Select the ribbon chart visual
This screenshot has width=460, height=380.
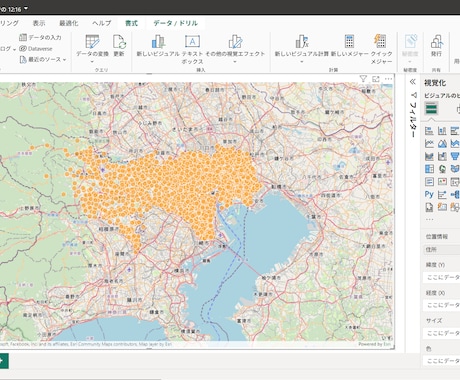(429, 156)
